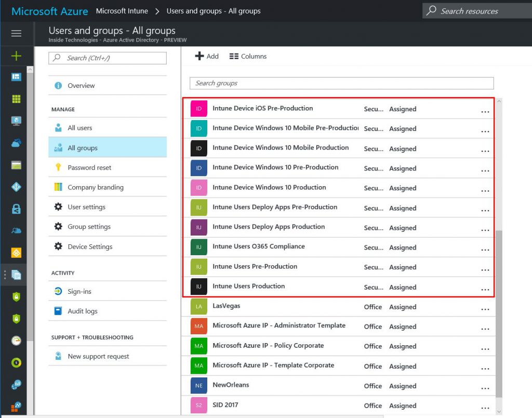Click the Policy Corporate MA green avatar
Viewport: 532px width, 418px height.
coord(199,346)
